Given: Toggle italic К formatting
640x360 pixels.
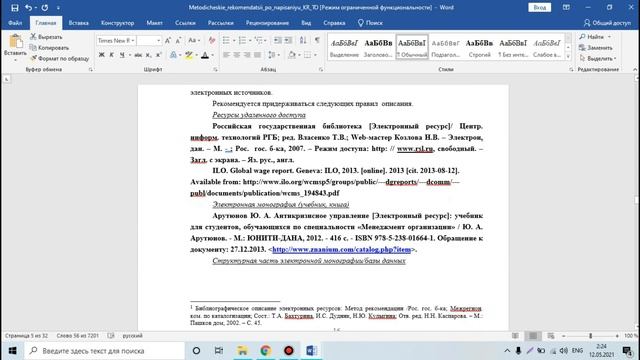Looking at the screenshot, I should tap(111, 55).
